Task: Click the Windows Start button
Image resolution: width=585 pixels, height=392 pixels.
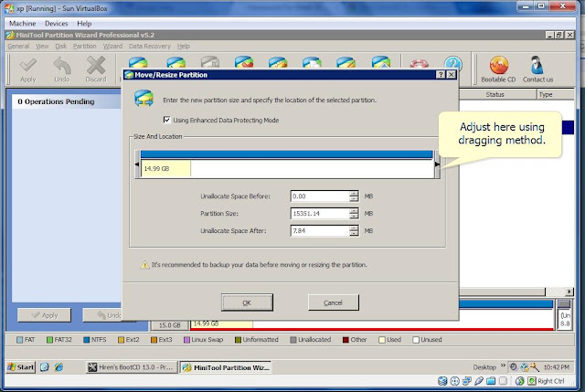Action: click(21, 367)
